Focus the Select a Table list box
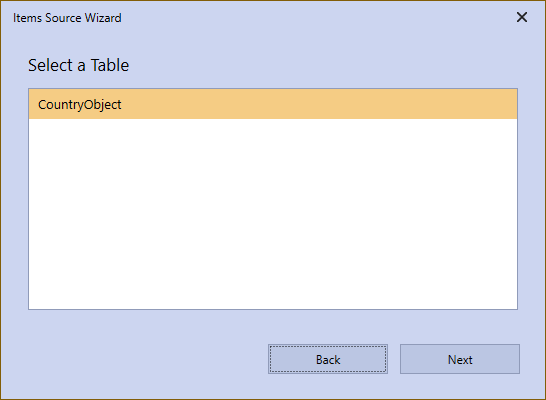This screenshot has width=546, height=400. pos(273,199)
